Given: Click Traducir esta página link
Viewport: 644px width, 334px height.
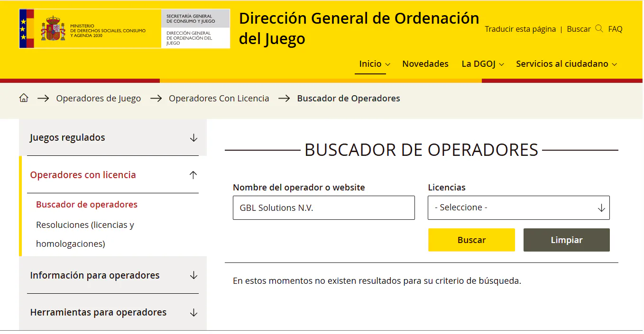Looking at the screenshot, I should pos(520,29).
